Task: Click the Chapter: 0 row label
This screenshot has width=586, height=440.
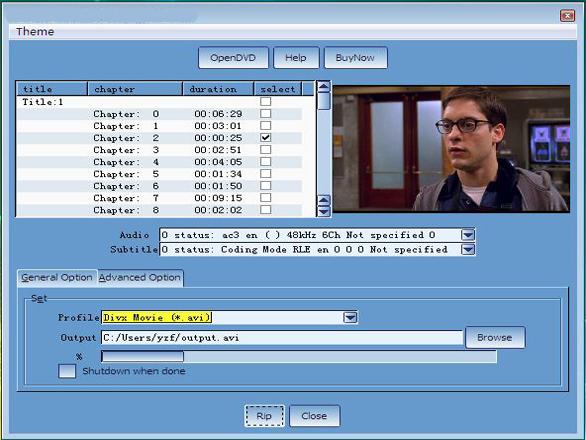Action: (126, 114)
